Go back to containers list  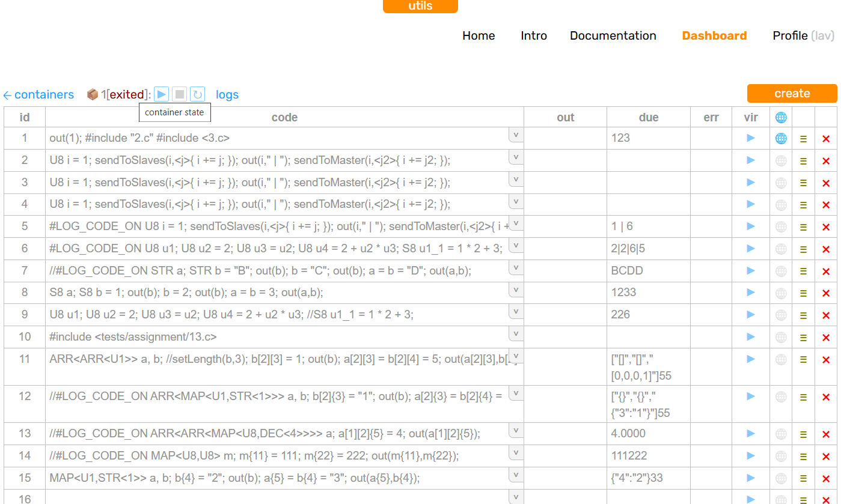coord(38,95)
